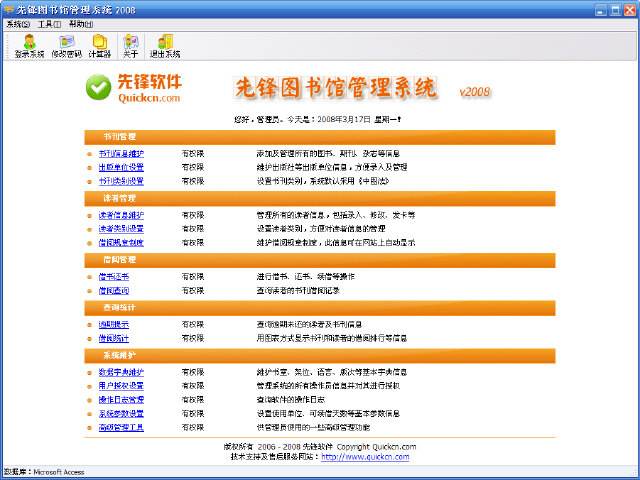Open the 修改密码 change password tool
Screen dimensions: 640x480
pos(67,46)
